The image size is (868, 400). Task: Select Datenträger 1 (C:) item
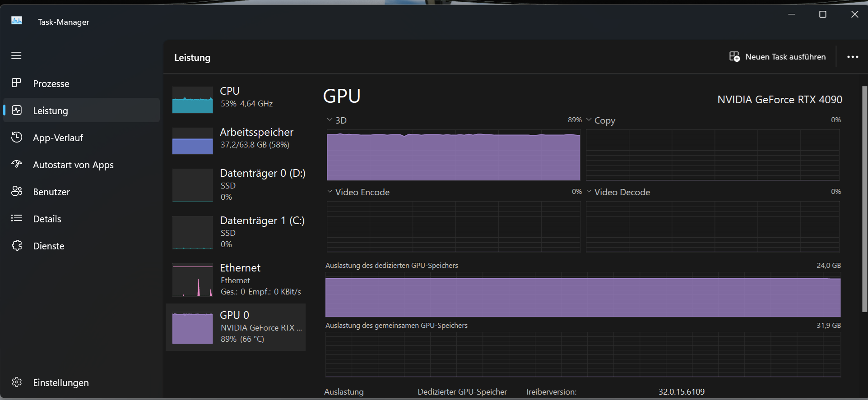(x=236, y=232)
